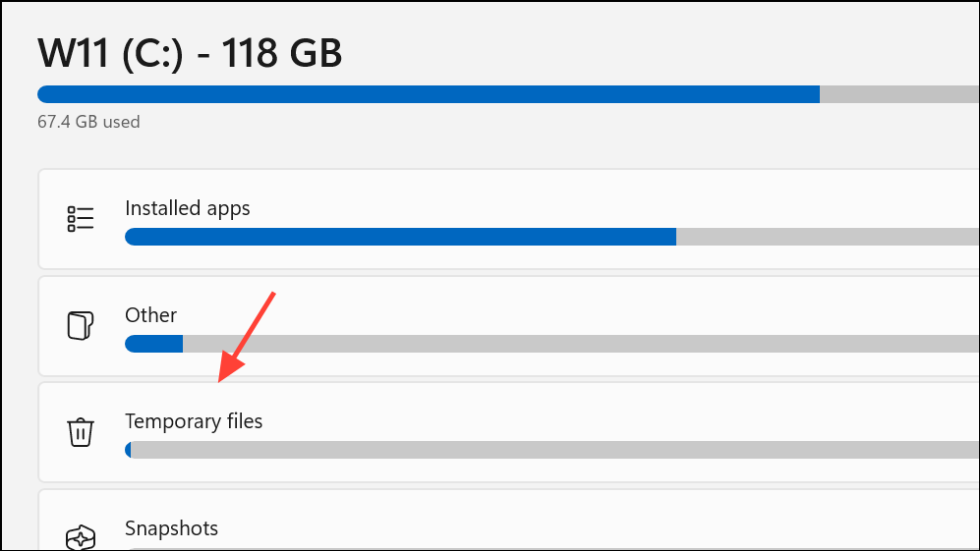Click blue portion of Other usage bar
This screenshot has height=551, width=980.
click(153, 344)
